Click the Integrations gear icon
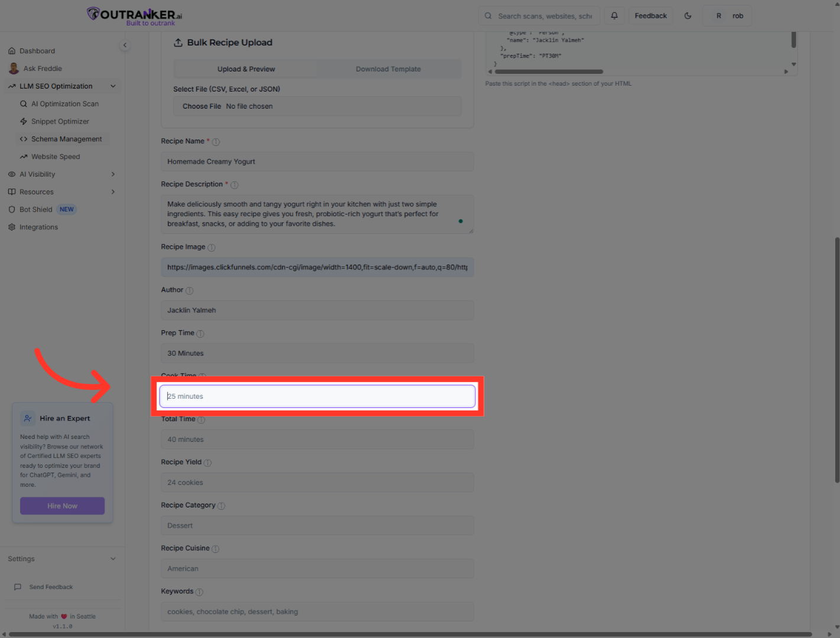Screen dimensions: 840x638 [12, 227]
